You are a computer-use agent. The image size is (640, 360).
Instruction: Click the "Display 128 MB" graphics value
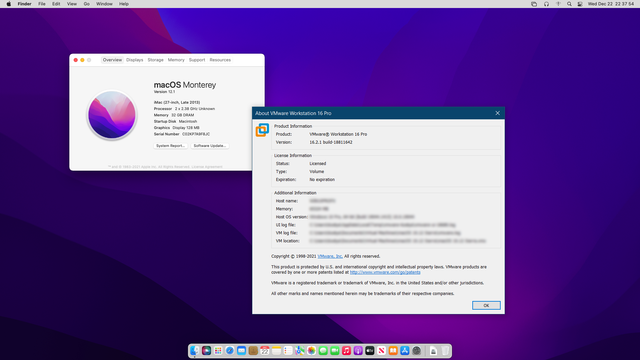click(186, 128)
